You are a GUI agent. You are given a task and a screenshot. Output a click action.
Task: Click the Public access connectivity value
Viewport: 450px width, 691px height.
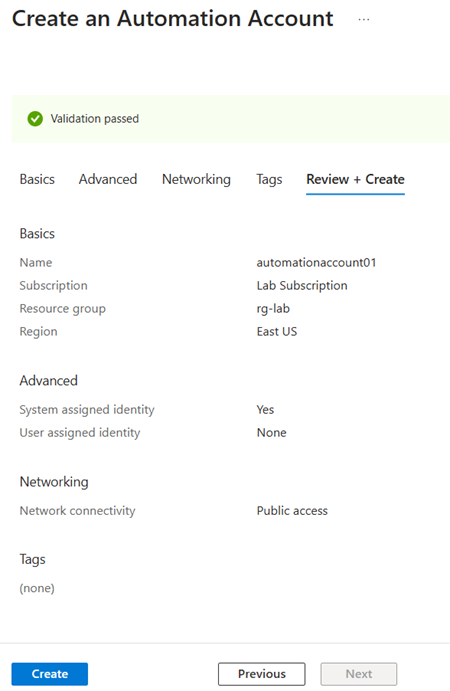pos(292,511)
